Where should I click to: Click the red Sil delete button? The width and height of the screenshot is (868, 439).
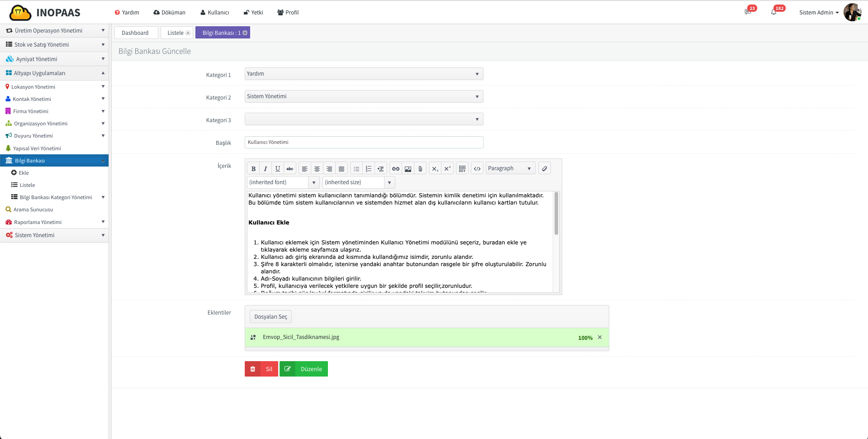coord(261,369)
